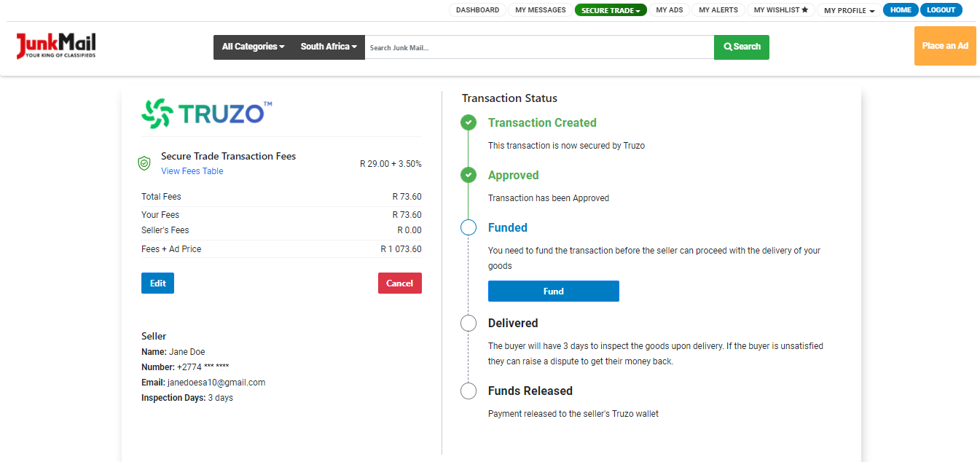The width and height of the screenshot is (980, 462).
Task: Expand the My Profile menu
Action: (x=848, y=10)
